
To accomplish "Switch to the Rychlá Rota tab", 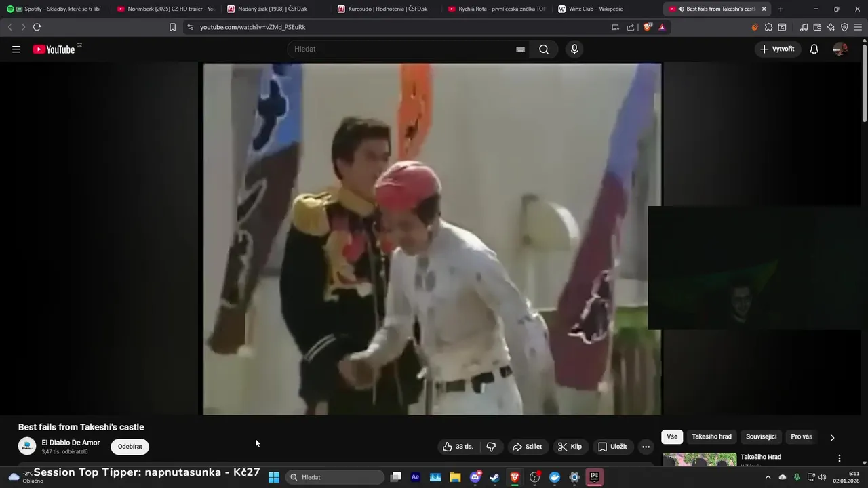I will pyautogui.click(x=496, y=9).
